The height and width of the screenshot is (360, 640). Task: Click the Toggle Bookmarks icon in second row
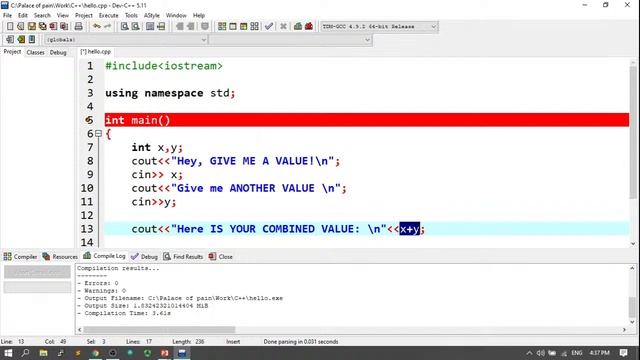coord(21,40)
